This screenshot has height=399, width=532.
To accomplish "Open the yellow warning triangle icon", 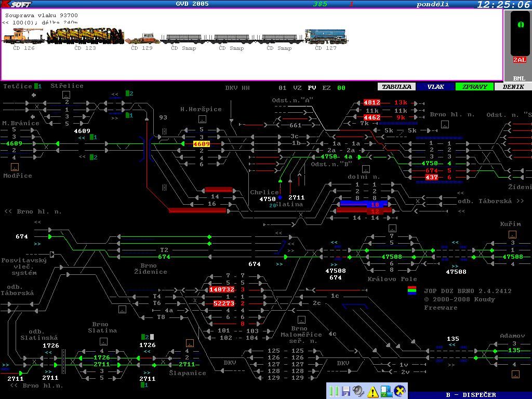I will pos(373,392).
